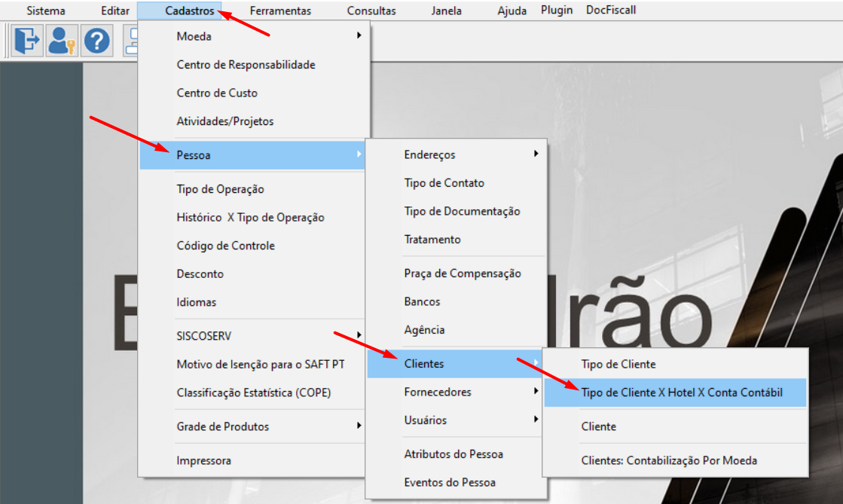Select Tipo de Contato
This screenshot has width=843, height=504.
(x=456, y=183)
